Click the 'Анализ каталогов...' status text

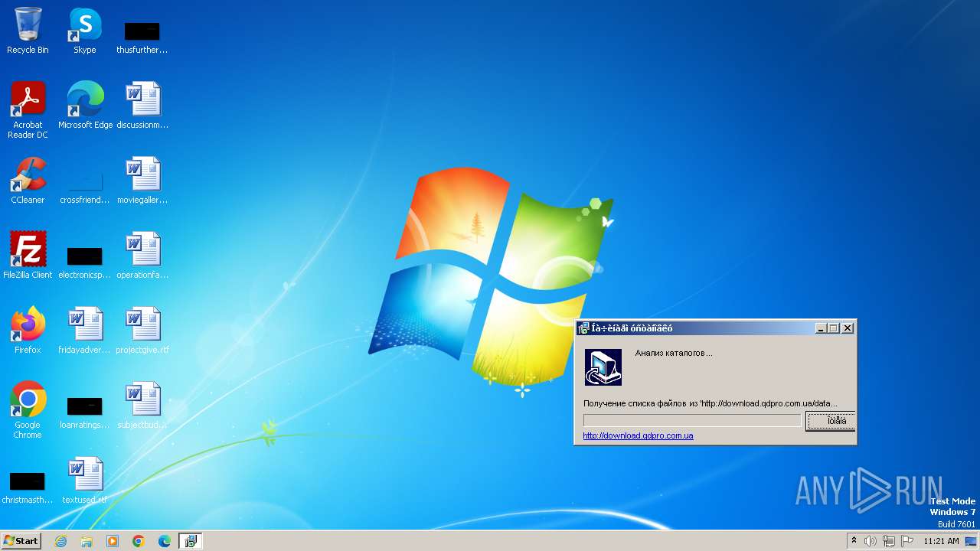click(x=674, y=353)
